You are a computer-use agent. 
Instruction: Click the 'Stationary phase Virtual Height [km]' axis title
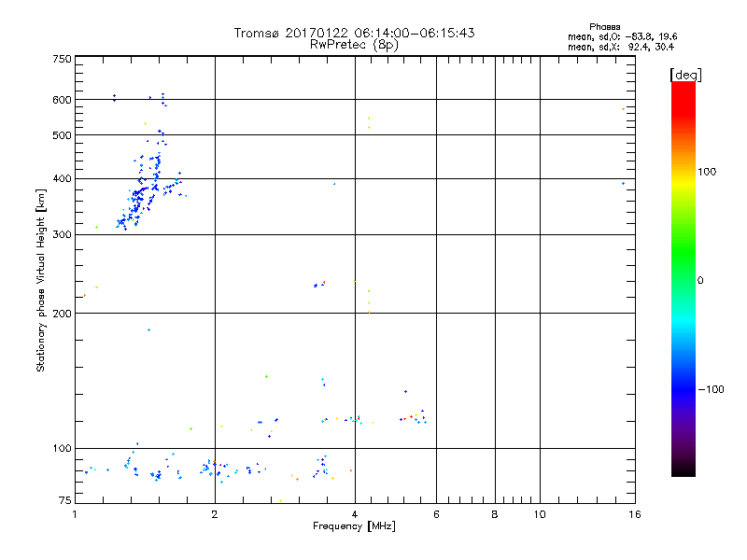41,280
